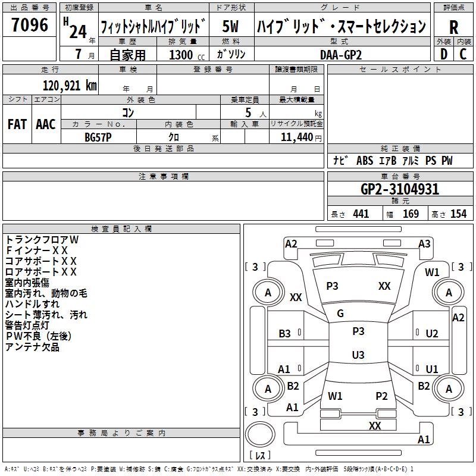The width and height of the screenshot is (476, 476).
Task: Select the G windshield mark on diagram
Action: (340, 314)
